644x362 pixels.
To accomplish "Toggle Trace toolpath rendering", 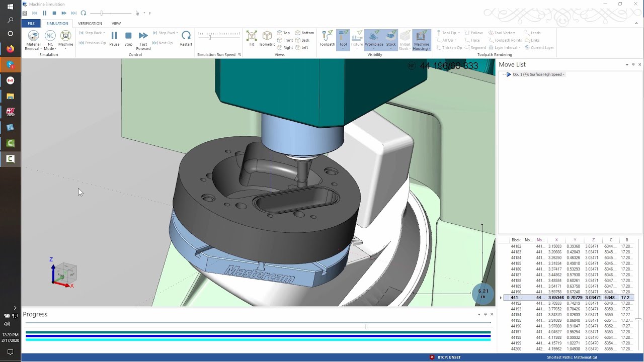I will [472, 40].
